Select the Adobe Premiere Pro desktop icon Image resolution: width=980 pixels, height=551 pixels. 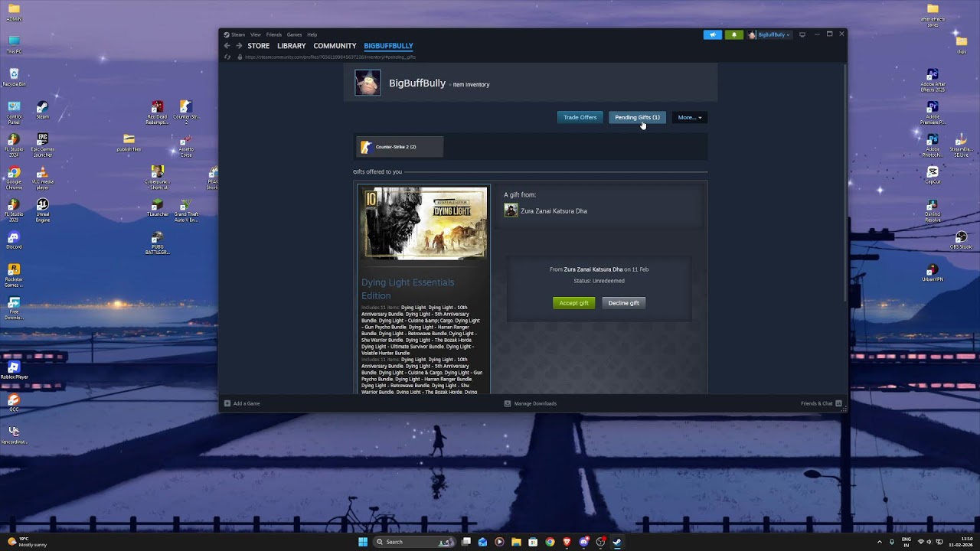click(x=933, y=112)
